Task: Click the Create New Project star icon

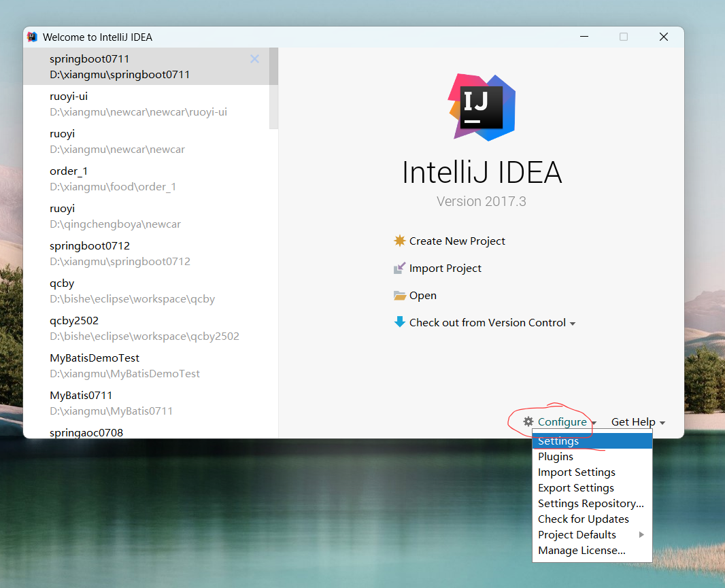Action: tap(399, 241)
